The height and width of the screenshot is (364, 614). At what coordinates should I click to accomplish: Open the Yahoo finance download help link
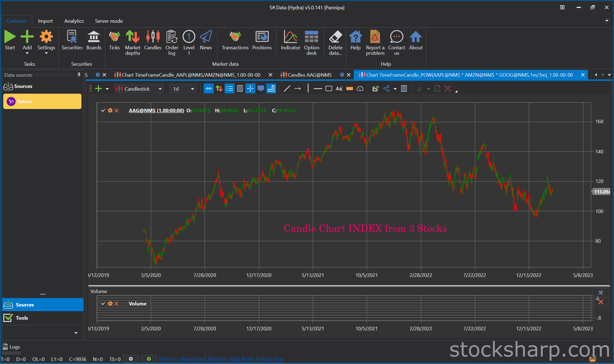(x=221, y=359)
